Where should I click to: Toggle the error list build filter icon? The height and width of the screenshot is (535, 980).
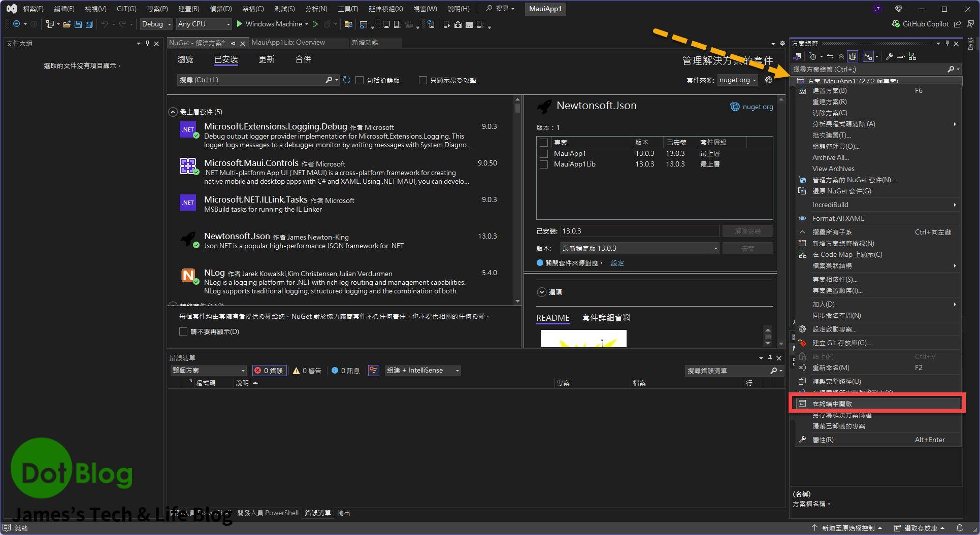tap(374, 371)
